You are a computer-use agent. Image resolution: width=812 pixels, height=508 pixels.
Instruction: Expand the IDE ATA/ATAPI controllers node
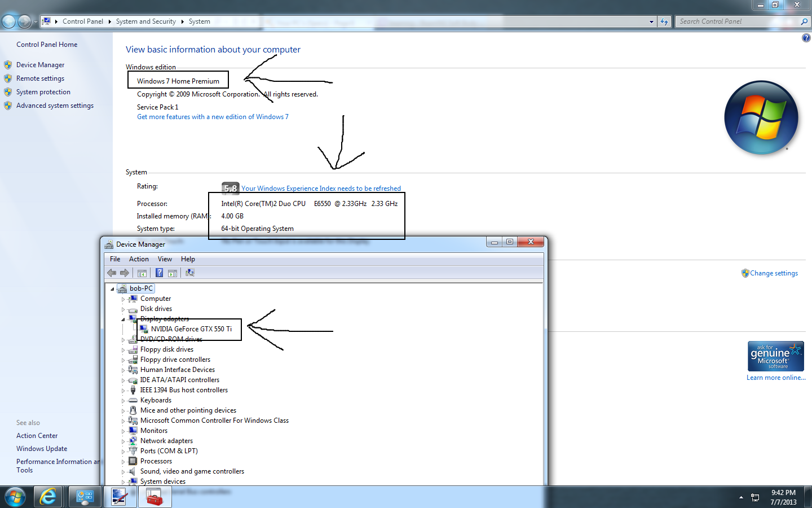pos(123,380)
